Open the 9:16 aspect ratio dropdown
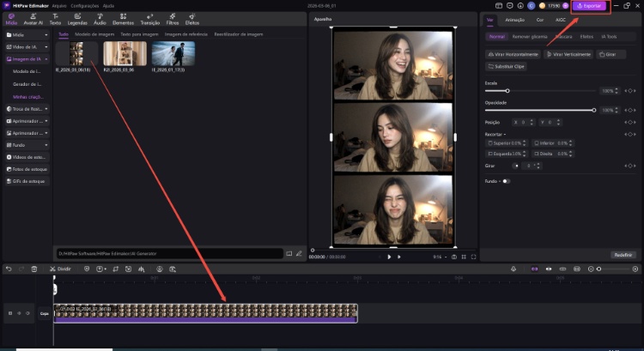 440,257
